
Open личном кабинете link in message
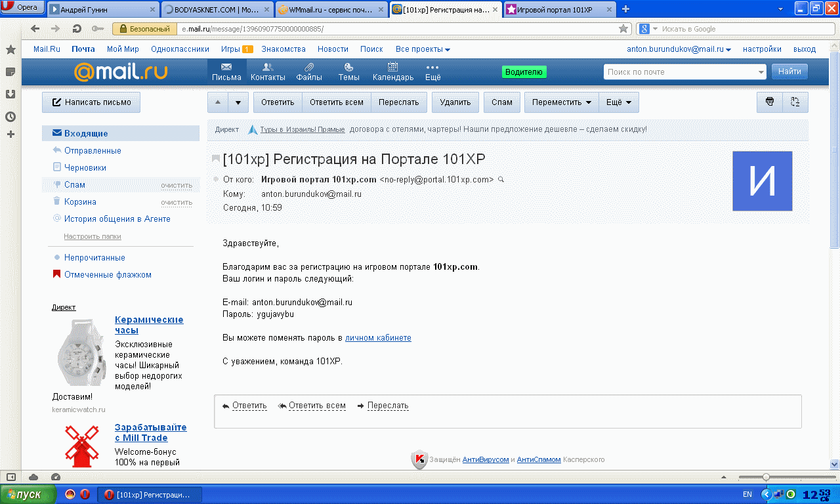[x=378, y=338]
